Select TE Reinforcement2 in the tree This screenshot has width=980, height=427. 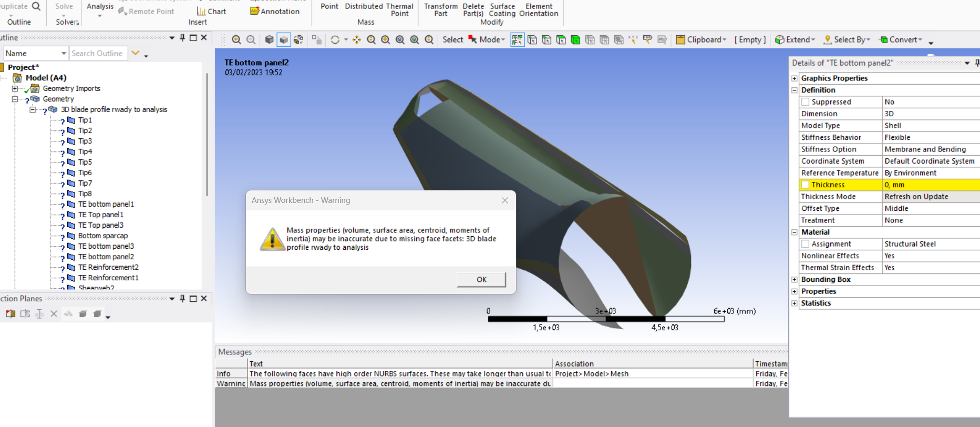[x=108, y=267]
